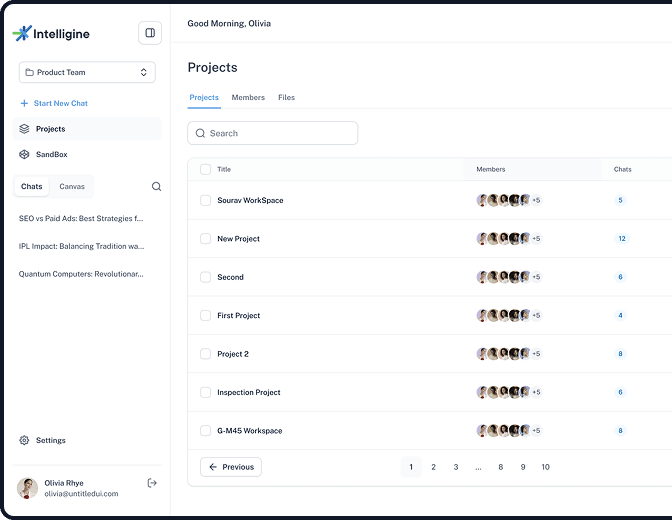Screen dimensions: 672x520
Task: Go to page 2 of projects
Action: tap(433, 467)
